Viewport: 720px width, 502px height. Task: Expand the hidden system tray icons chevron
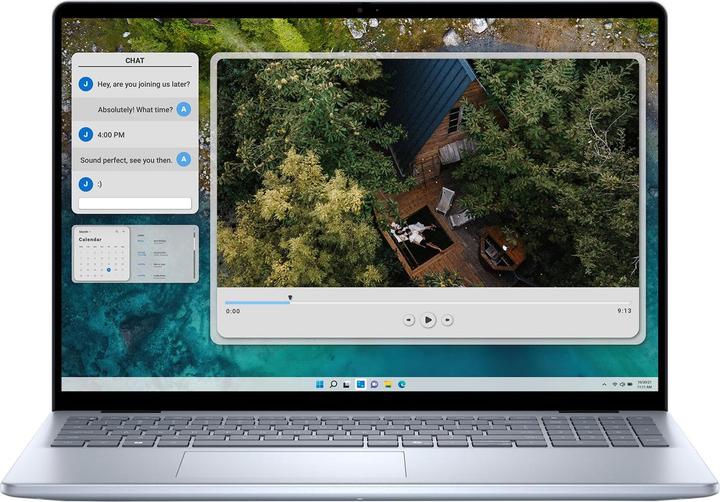(x=604, y=384)
